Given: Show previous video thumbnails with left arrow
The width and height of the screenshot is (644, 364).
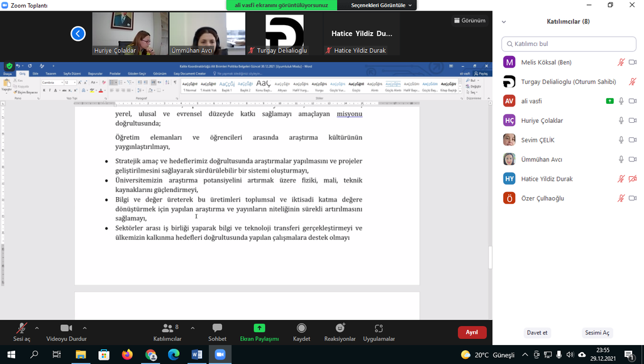Looking at the screenshot, I should pyautogui.click(x=78, y=33).
